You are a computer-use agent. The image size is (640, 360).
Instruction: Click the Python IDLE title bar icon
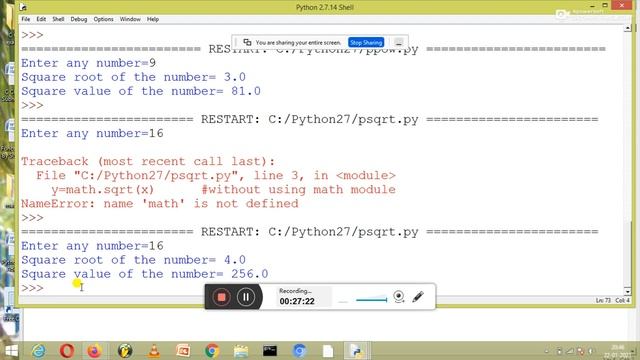pyautogui.click(x=23, y=7)
